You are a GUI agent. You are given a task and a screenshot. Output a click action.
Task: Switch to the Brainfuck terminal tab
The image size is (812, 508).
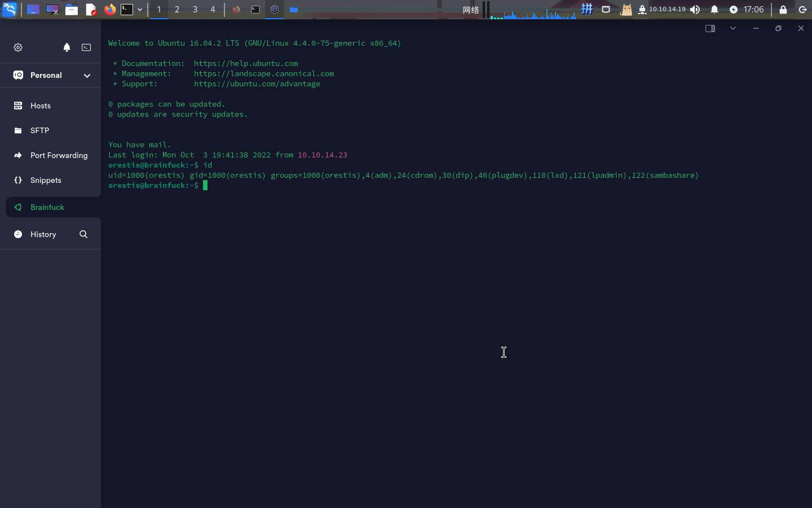pyautogui.click(x=53, y=207)
